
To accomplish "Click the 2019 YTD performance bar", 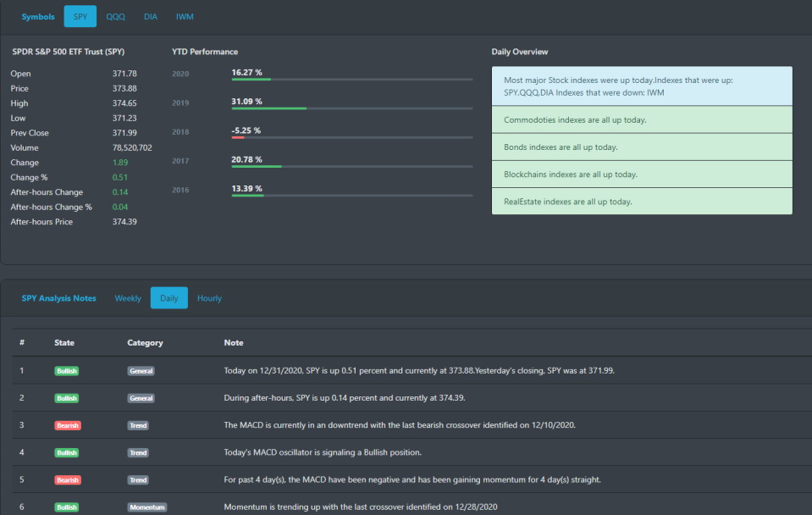I will pyautogui.click(x=352, y=108).
